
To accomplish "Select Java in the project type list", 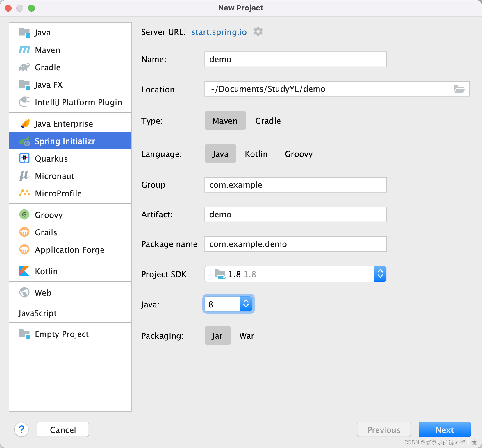I will pyautogui.click(x=70, y=33).
